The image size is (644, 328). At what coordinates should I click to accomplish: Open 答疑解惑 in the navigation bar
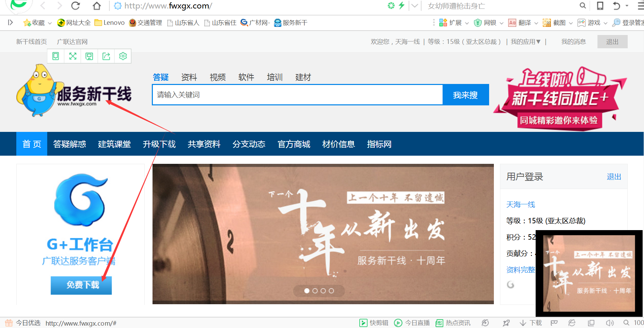click(x=70, y=144)
